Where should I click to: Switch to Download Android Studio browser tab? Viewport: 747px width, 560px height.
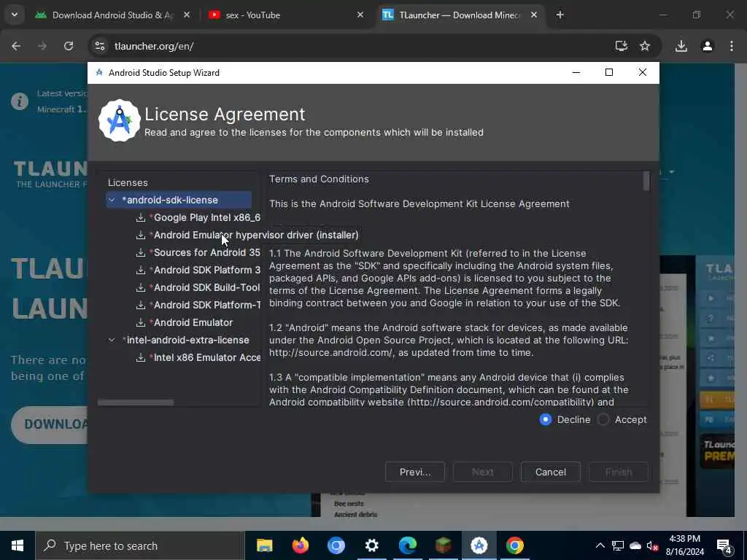click(113, 15)
